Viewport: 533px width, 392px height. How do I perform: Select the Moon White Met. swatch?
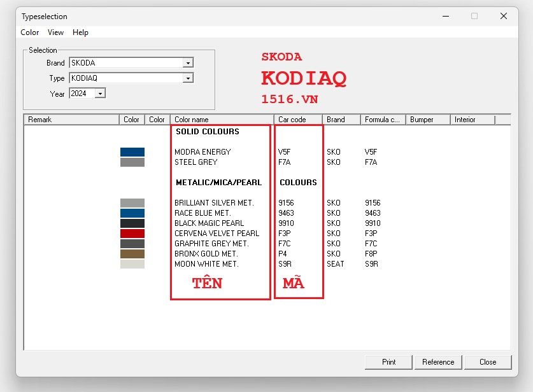132,264
